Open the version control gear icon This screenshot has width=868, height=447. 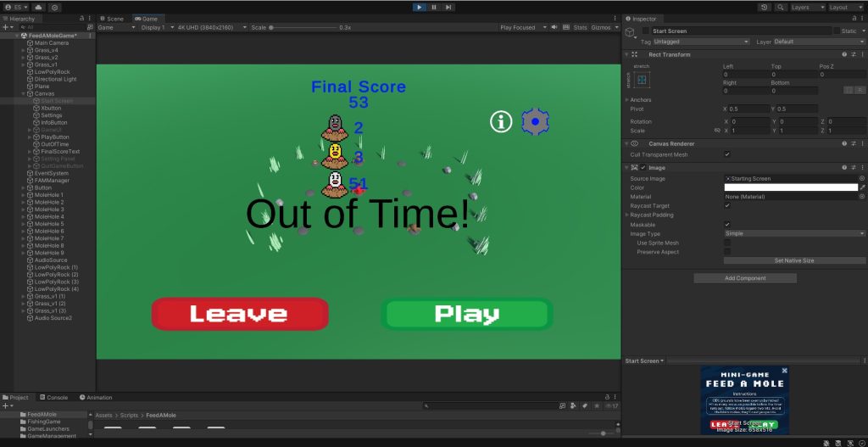pos(54,8)
